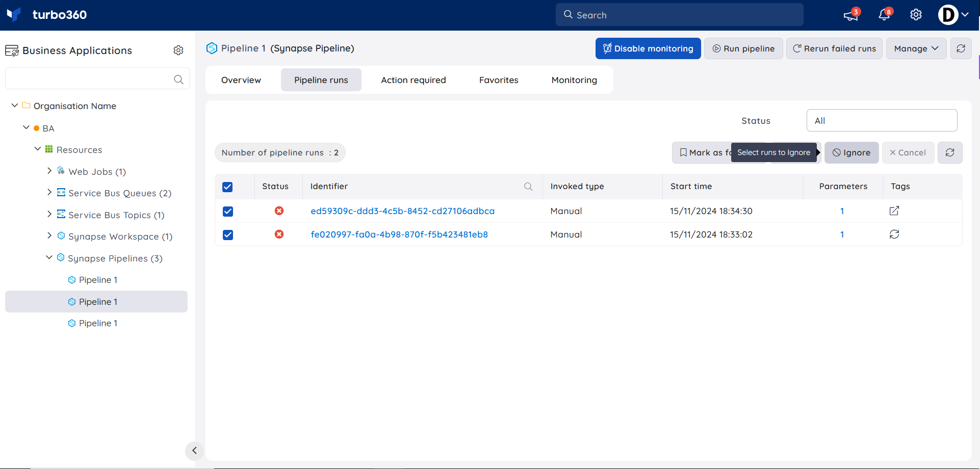Click the sidebar search magnifier icon
This screenshot has width=980, height=469.
click(x=178, y=79)
